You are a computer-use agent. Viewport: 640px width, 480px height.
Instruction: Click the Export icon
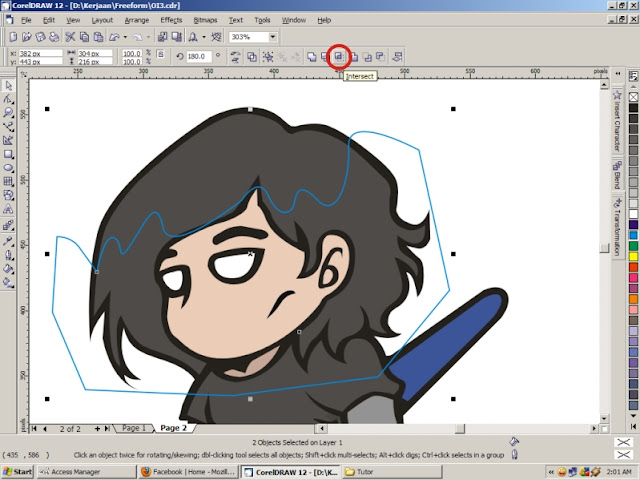pyautogui.click(x=176, y=37)
